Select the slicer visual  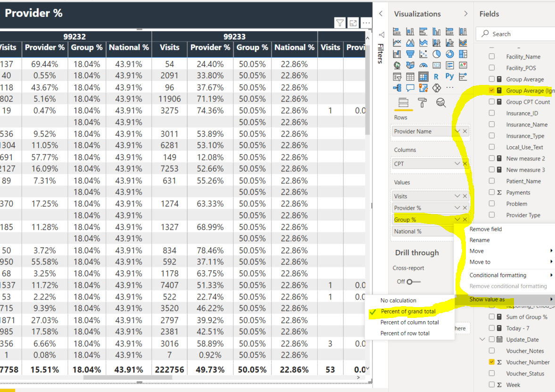point(397,77)
